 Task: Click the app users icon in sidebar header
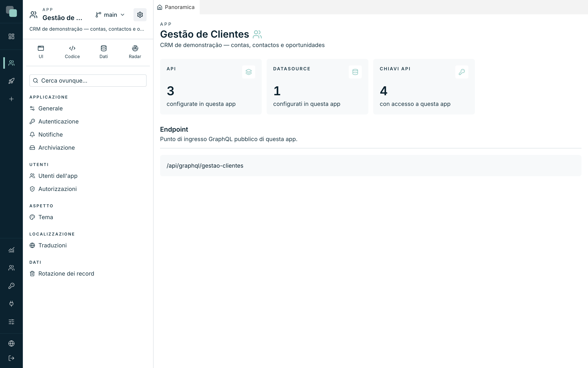[x=33, y=15]
